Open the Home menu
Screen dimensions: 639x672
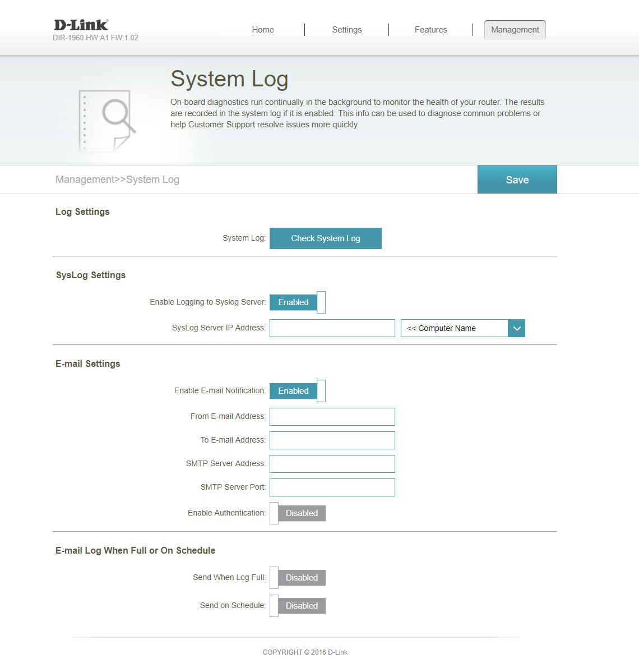[x=262, y=30]
